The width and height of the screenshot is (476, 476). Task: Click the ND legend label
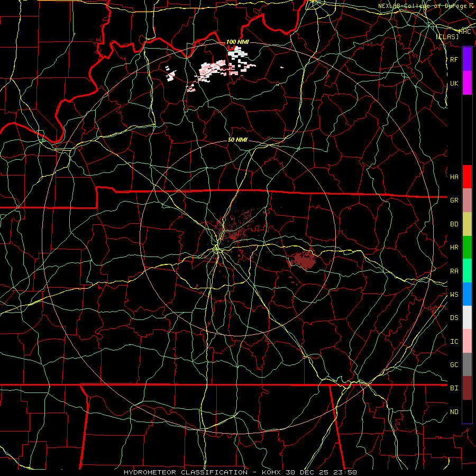454,411
